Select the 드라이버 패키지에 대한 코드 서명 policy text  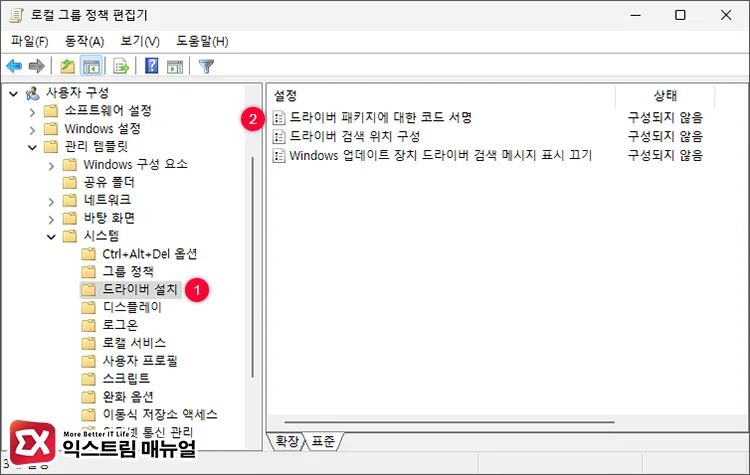point(381,118)
